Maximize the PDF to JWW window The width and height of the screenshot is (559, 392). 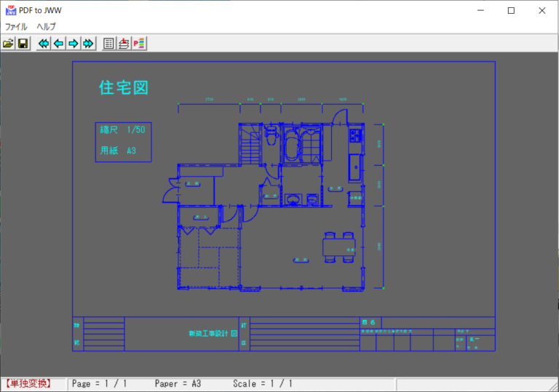pyautogui.click(x=511, y=10)
